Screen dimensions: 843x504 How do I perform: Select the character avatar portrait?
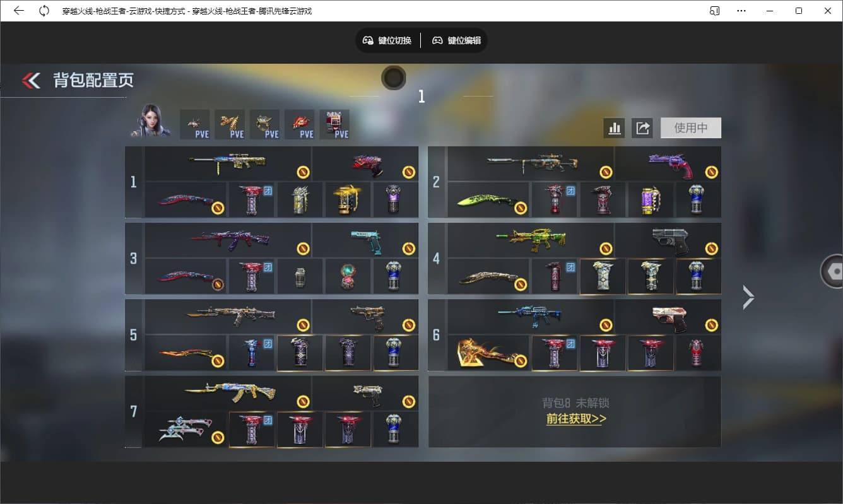(x=151, y=122)
